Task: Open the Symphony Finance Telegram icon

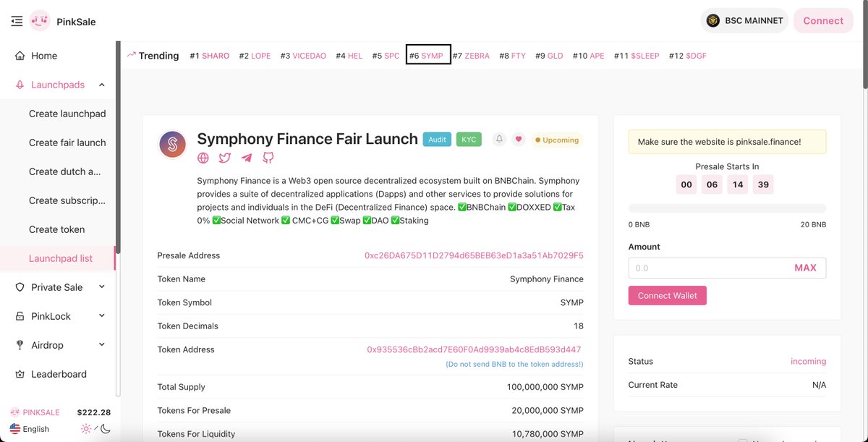Action: click(x=247, y=158)
